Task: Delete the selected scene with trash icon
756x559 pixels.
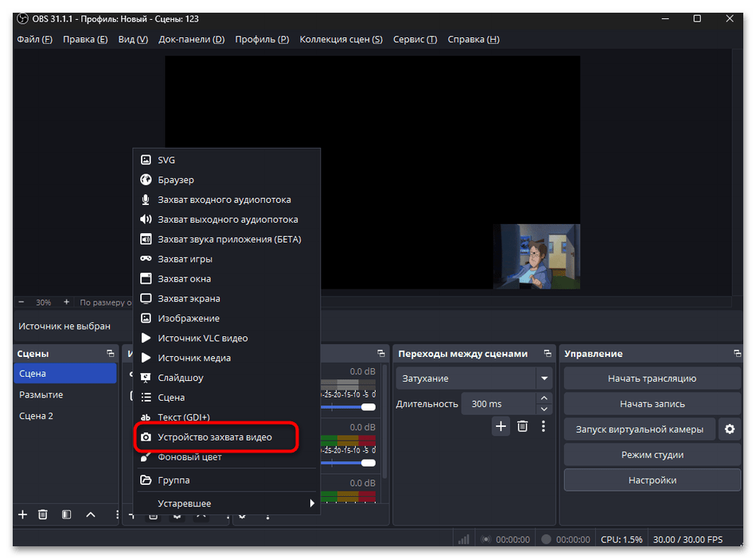Action: coord(44,514)
